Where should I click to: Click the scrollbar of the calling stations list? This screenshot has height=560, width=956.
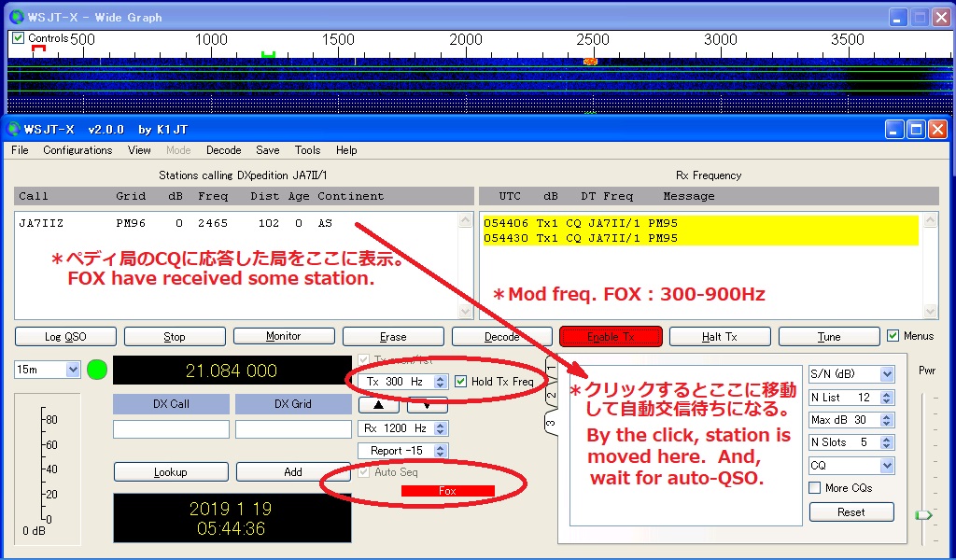(x=466, y=265)
